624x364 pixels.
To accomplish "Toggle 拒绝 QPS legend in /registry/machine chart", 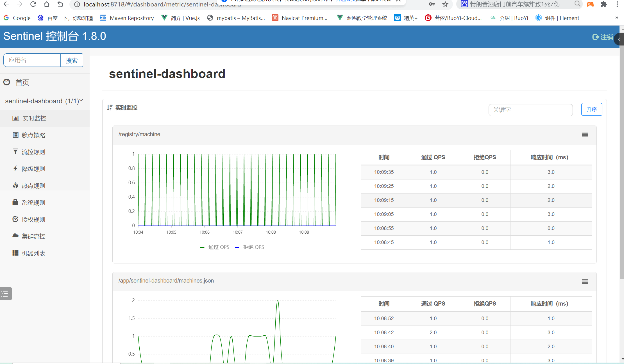I will (249, 247).
